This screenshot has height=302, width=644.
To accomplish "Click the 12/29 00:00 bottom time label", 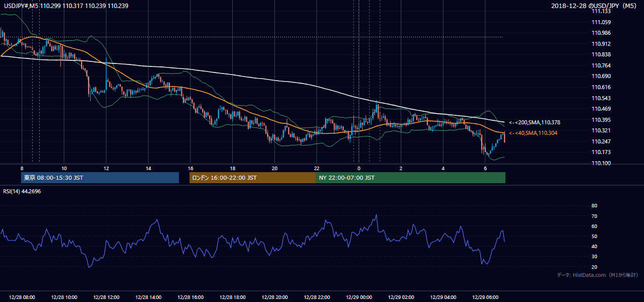I will point(359,297).
